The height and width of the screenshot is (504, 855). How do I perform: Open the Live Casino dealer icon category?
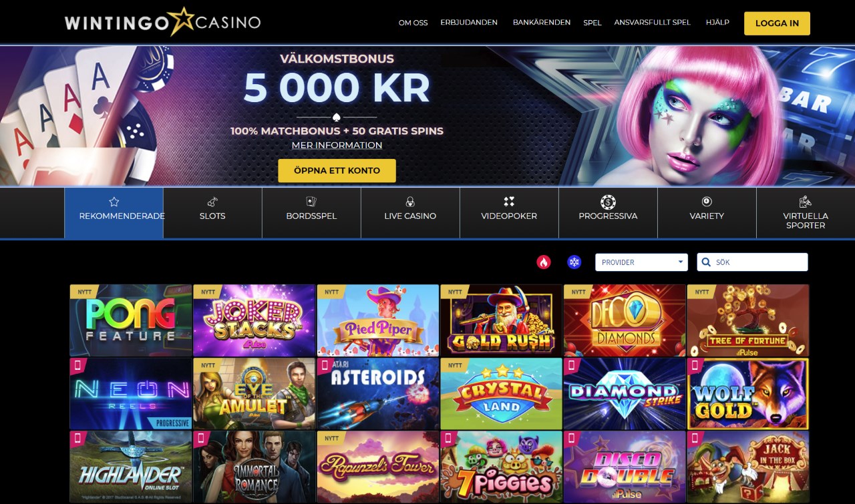410,202
